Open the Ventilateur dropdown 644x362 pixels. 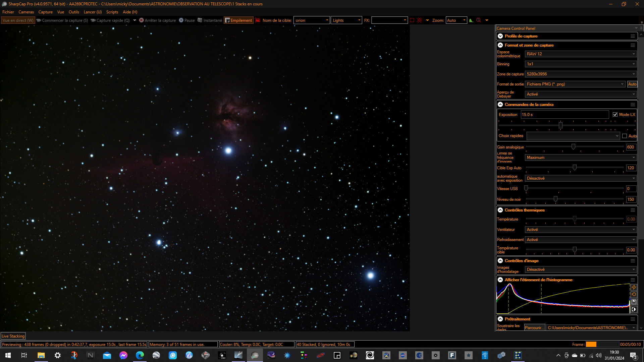point(580,230)
